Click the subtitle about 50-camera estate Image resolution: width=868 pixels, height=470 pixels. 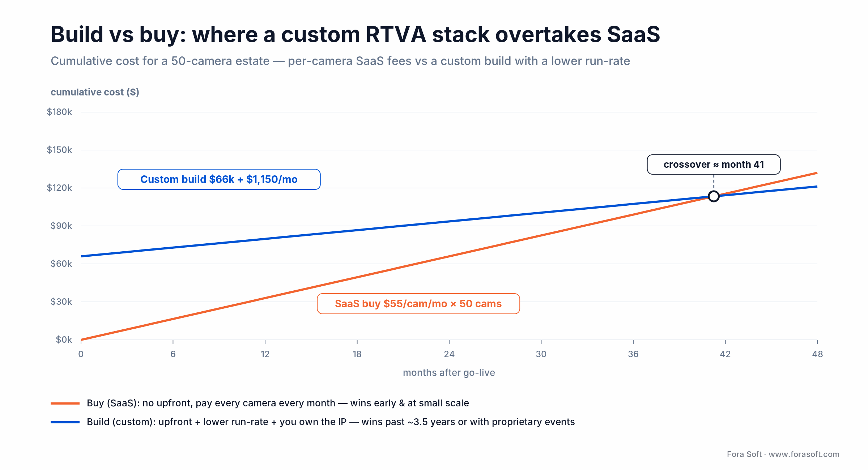click(340, 61)
